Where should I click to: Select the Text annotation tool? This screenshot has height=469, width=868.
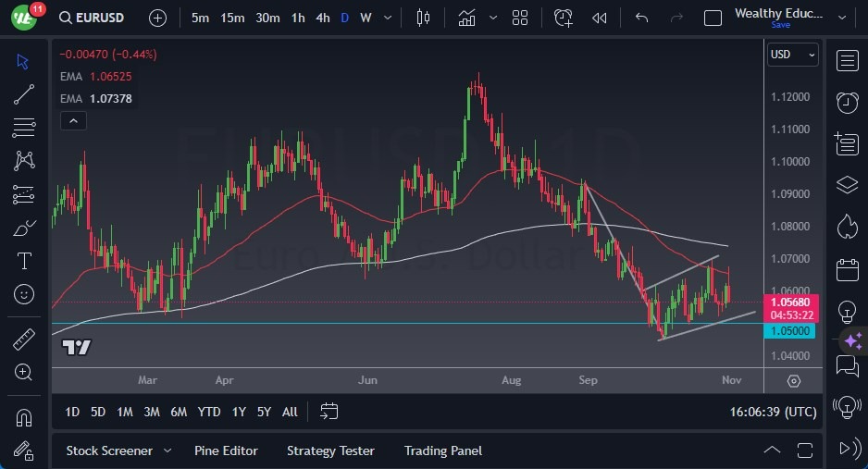click(x=24, y=261)
